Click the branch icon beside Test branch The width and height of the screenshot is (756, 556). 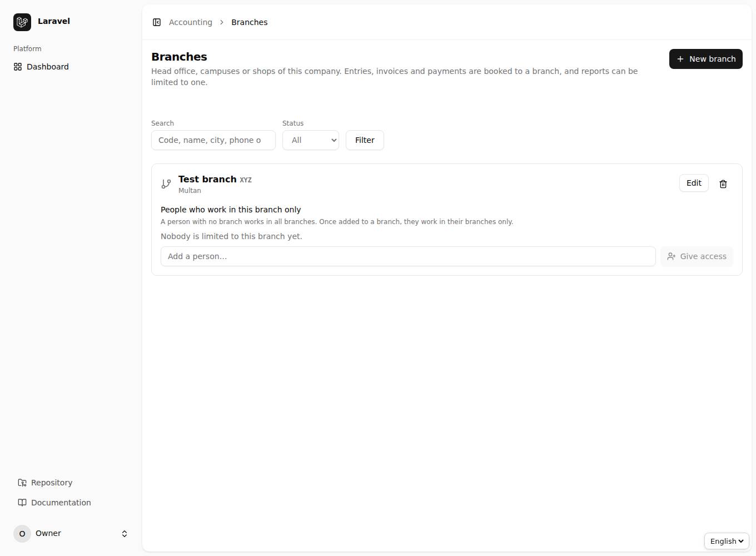[166, 184]
